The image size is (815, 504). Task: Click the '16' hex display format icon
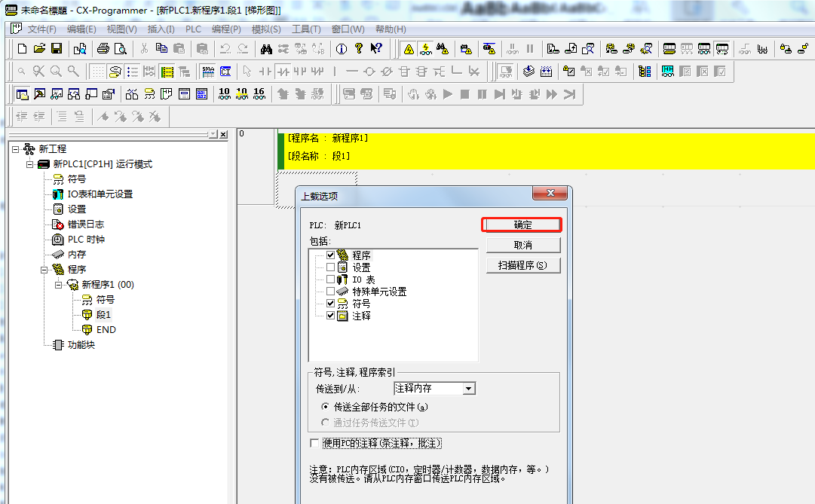pyautogui.click(x=259, y=94)
